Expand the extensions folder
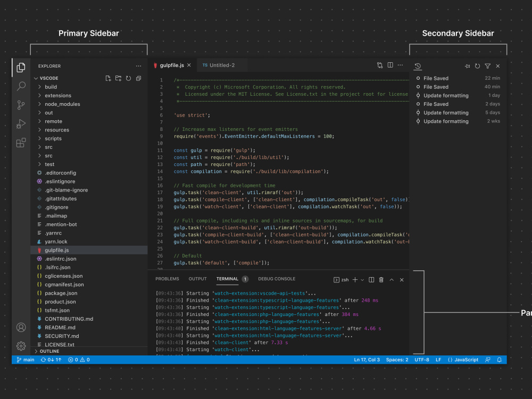 coord(40,95)
